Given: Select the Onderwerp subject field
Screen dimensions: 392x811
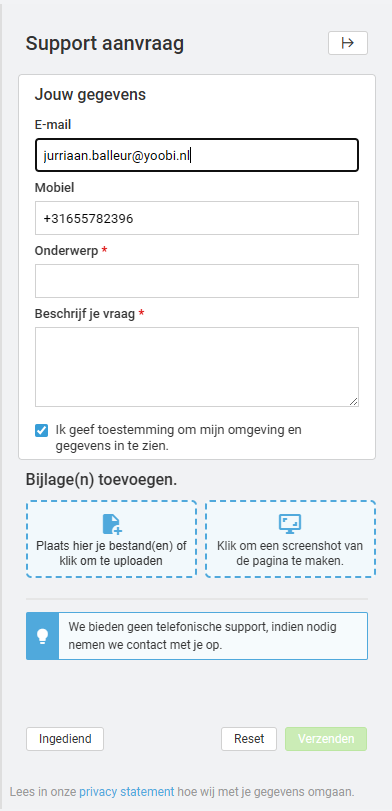Looking at the screenshot, I should coord(197,281).
